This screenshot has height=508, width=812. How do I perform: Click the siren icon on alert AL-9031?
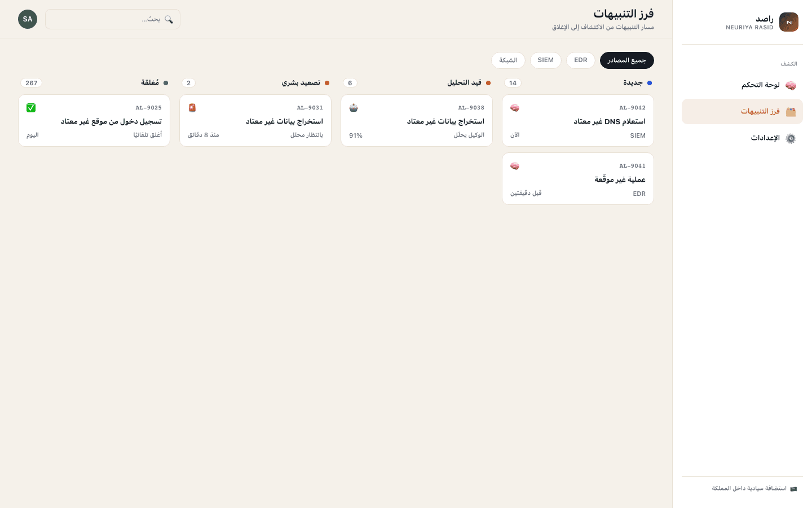click(x=192, y=108)
